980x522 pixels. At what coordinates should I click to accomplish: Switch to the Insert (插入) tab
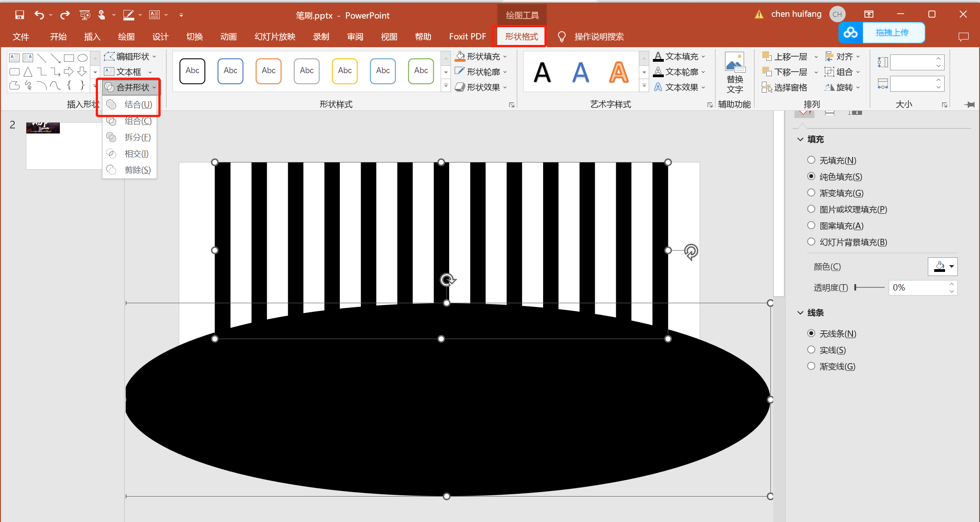pos(92,37)
